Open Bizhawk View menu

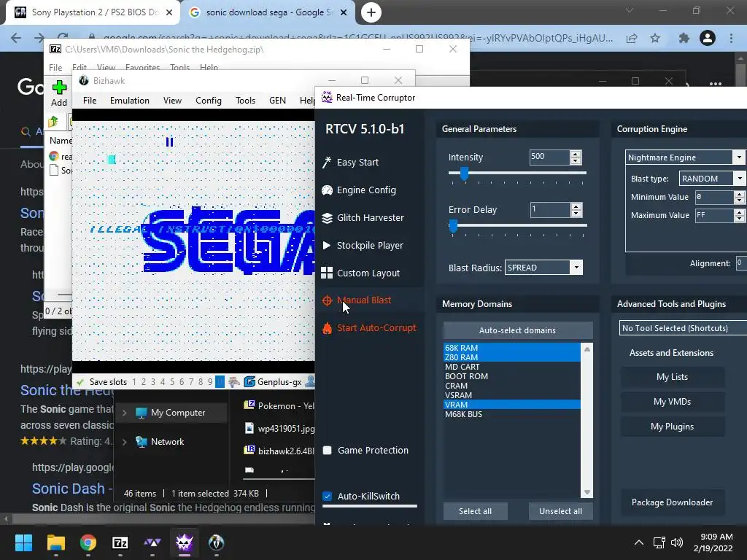coord(172,101)
